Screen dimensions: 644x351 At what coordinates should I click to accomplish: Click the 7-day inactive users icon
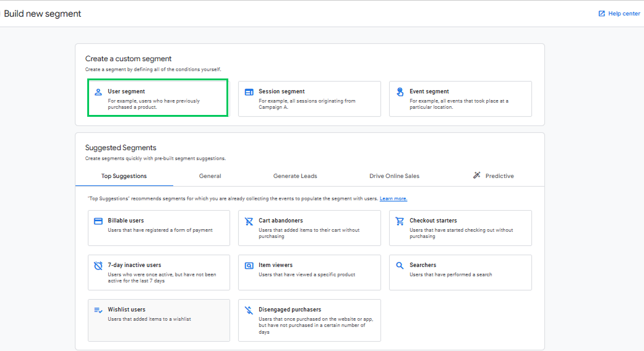coord(98,266)
